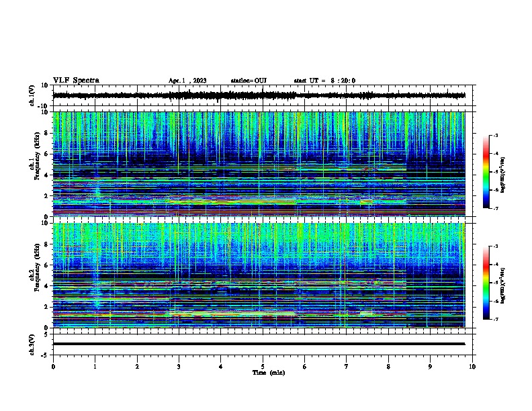Click time axis tick label "4"
This screenshot has height=411, width=532.
[x=221, y=367]
